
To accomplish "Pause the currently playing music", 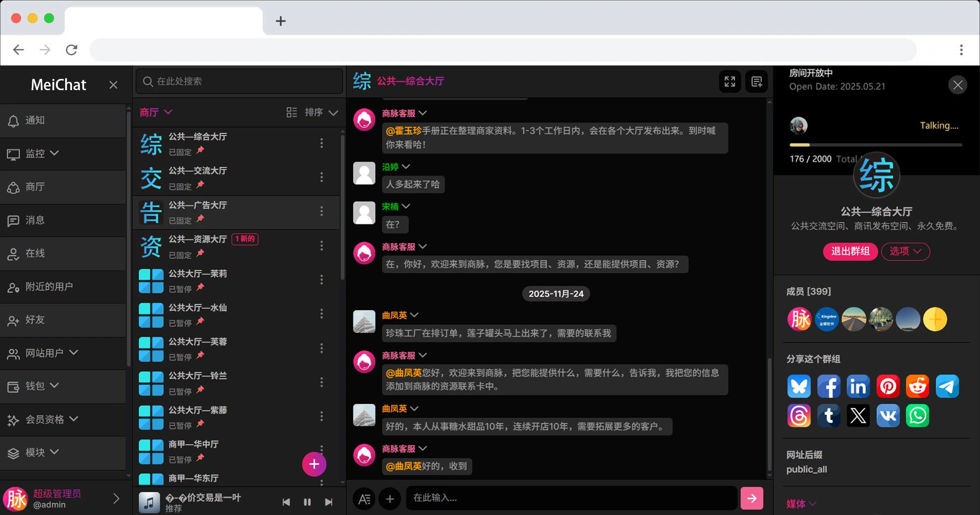I will pos(307,502).
